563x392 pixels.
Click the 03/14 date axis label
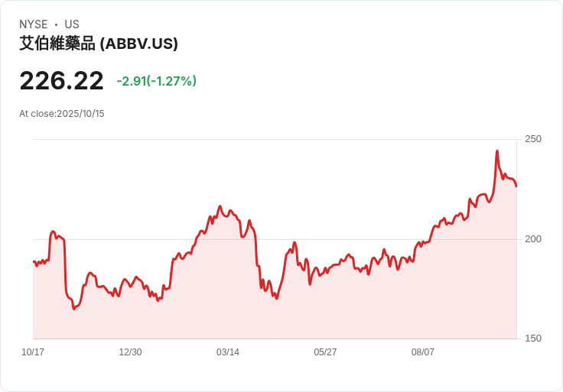[x=228, y=352]
